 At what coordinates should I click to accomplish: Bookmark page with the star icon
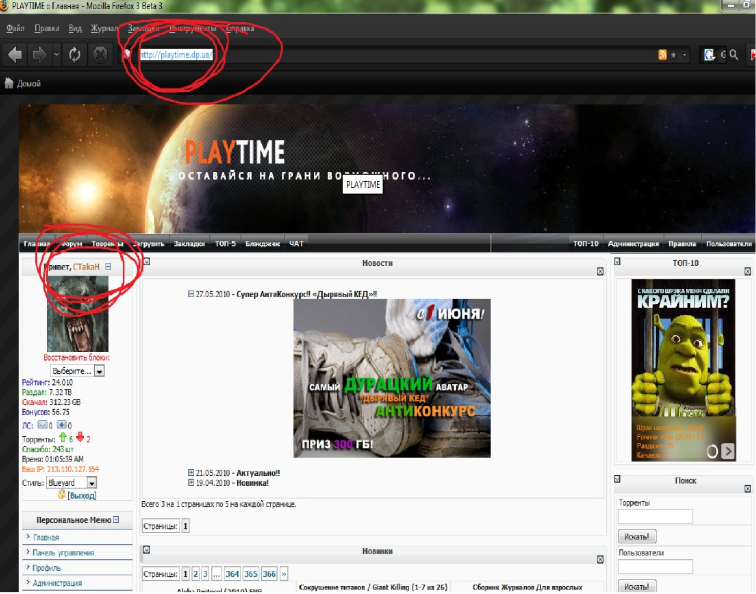point(674,55)
